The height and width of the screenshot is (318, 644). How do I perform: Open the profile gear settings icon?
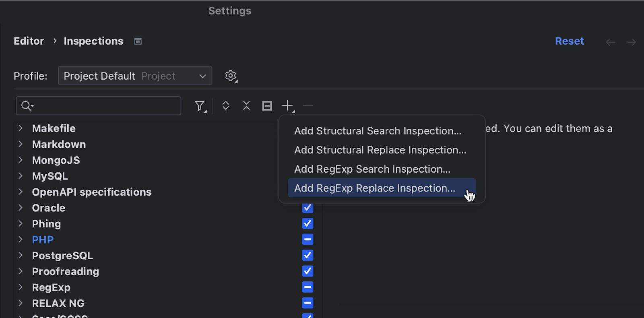231,76
